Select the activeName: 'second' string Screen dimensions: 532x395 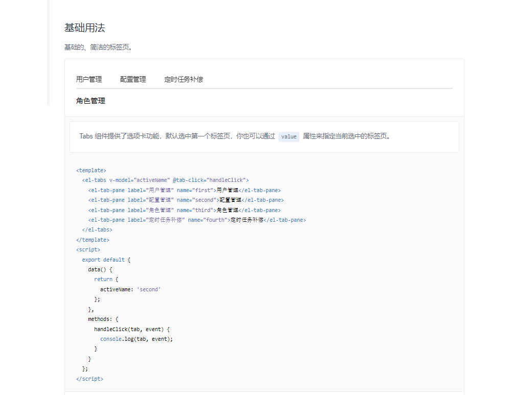[x=131, y=289]
